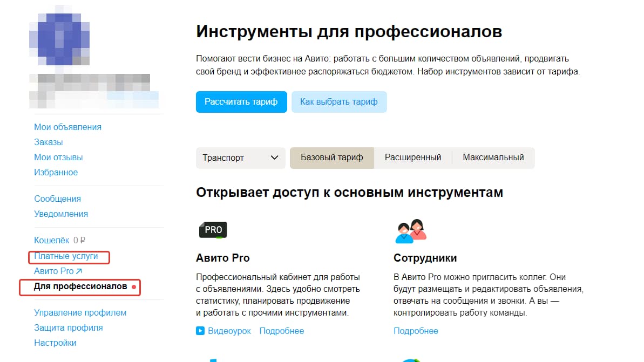Open Кошелёк in the sidebar
Viewport: 644px width, 362px height.
pos(52,240)
